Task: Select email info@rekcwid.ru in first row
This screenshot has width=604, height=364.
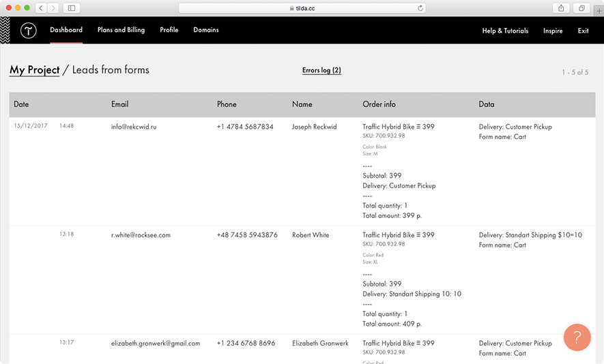Action: tap(134, 127)
